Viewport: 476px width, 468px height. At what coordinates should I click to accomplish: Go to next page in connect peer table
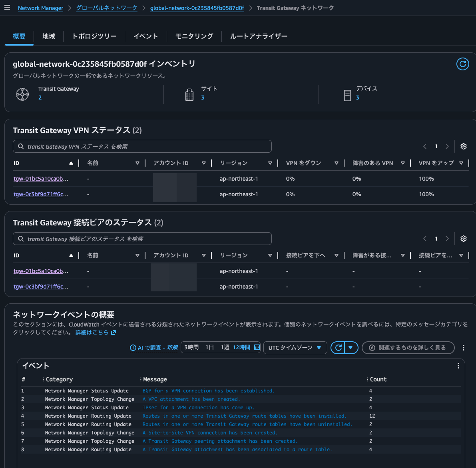447,239
